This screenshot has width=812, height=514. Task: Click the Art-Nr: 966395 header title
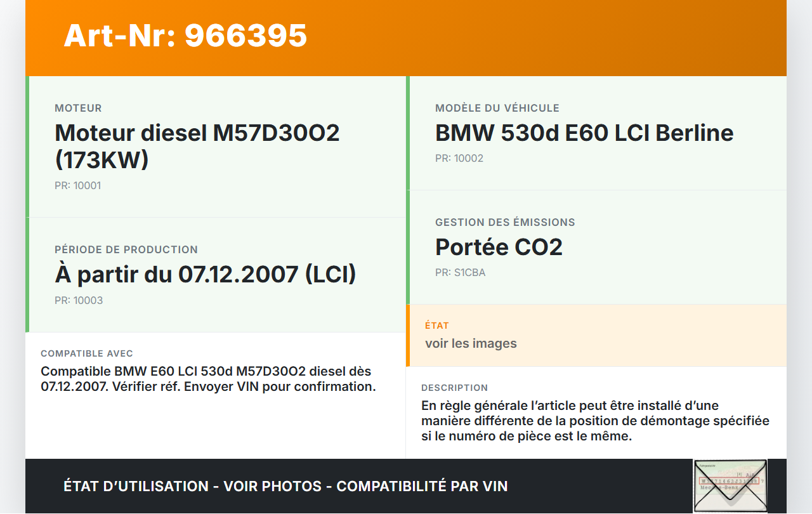pyautogui.click(x=185, y=36)
